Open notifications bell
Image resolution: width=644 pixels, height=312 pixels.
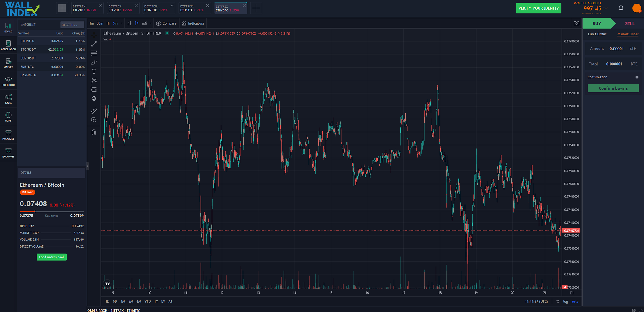(x=621, y=8)
